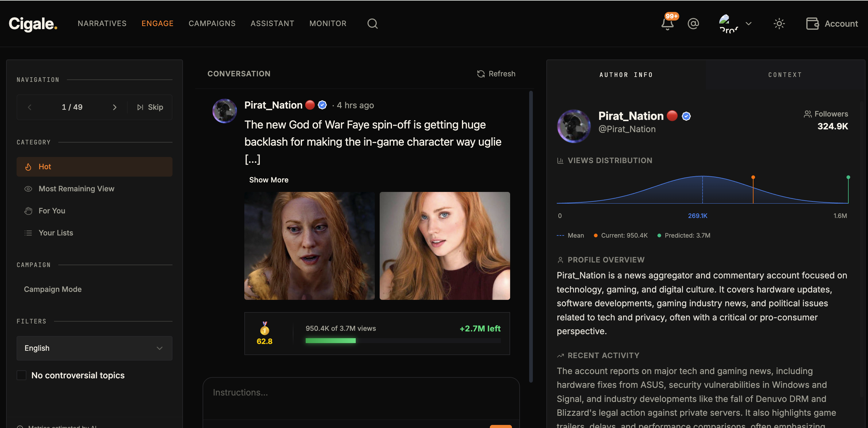Click the verified badge in Author Info
The height and width of the screenshot is (428, 868).
tap(686, 116)
